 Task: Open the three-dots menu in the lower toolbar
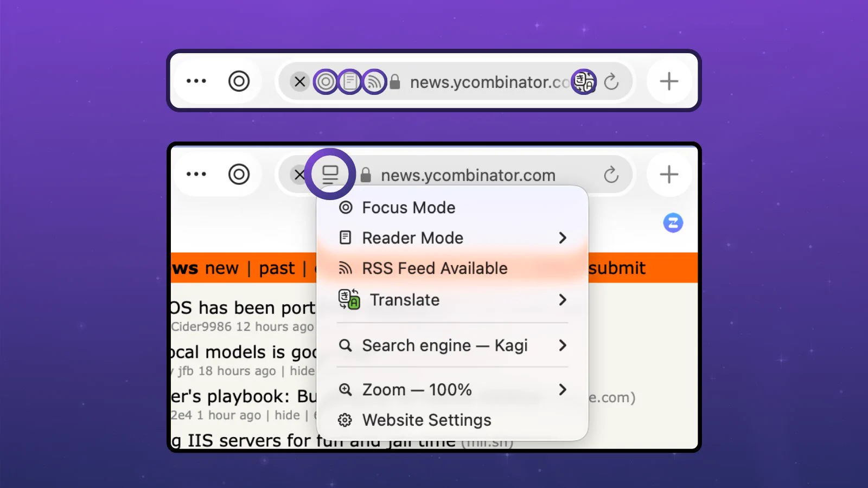196,174
